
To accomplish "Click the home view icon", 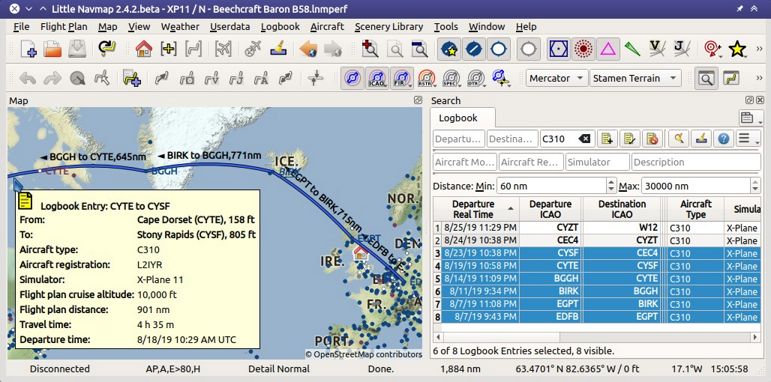I will [144, 49].
